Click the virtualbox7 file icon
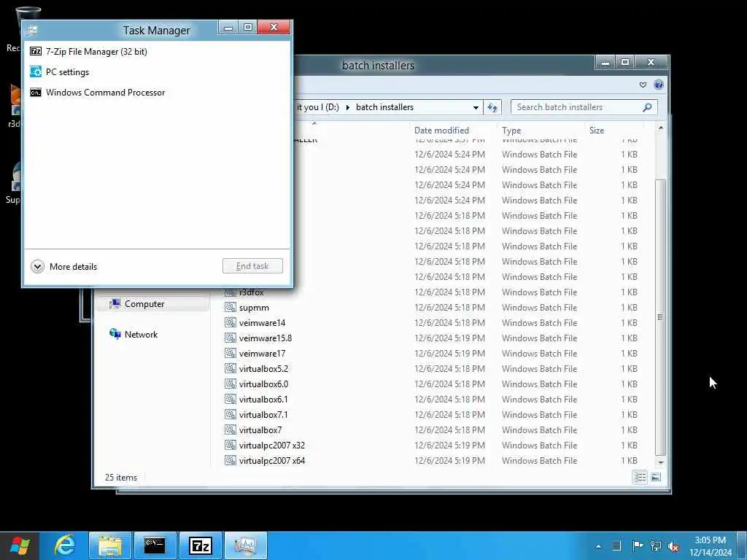 pyautogui.click(x=230, y=429)
